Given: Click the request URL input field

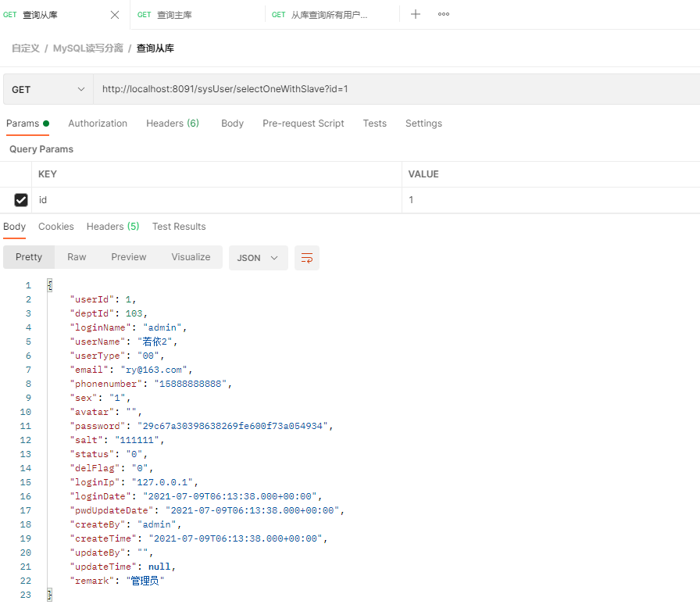Looking at the screenshot, I should (x=396, y=89).
